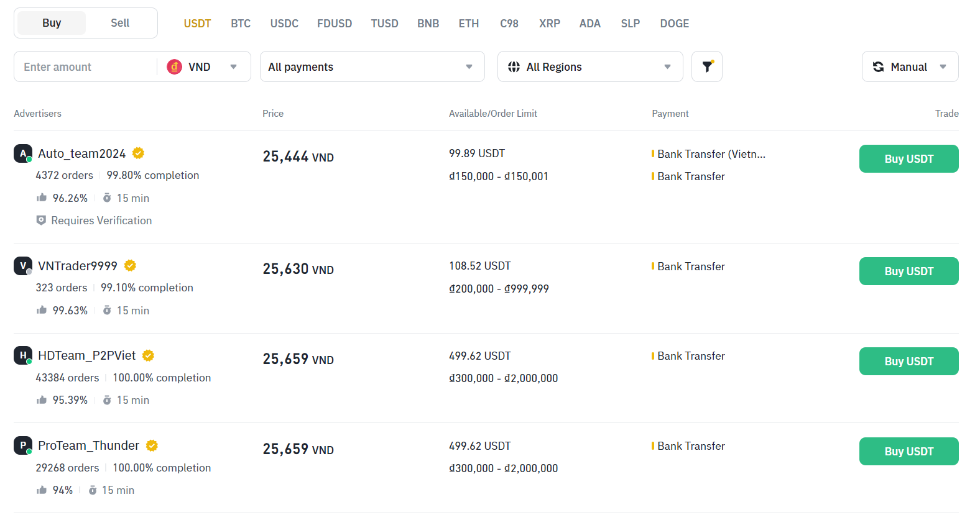Viewport: 980px width, 515px height.
Task: Expand the All payments dropdown
Action: (x=372, y=66)
